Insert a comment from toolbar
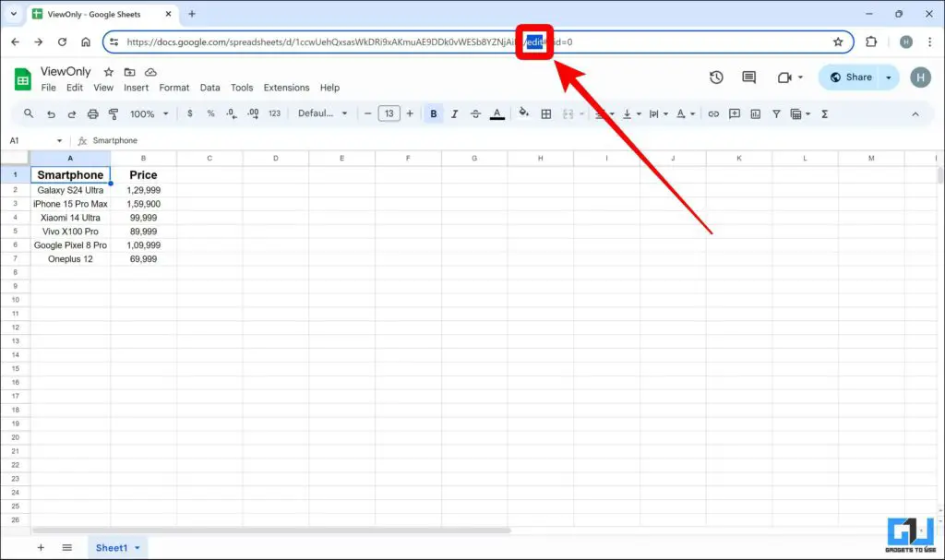Viewport: 945px width, 560px height. (x=735, y=113)
